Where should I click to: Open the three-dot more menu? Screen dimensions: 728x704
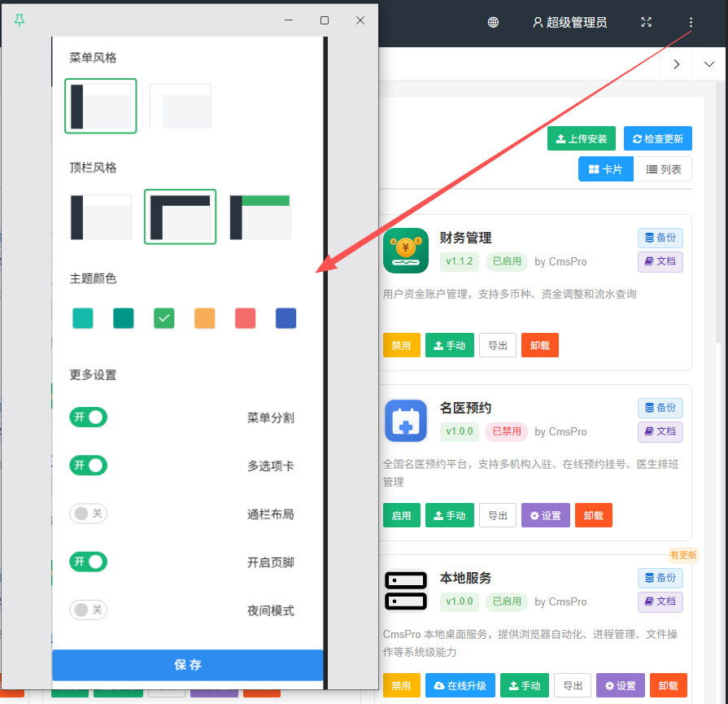tap(691, 22)
